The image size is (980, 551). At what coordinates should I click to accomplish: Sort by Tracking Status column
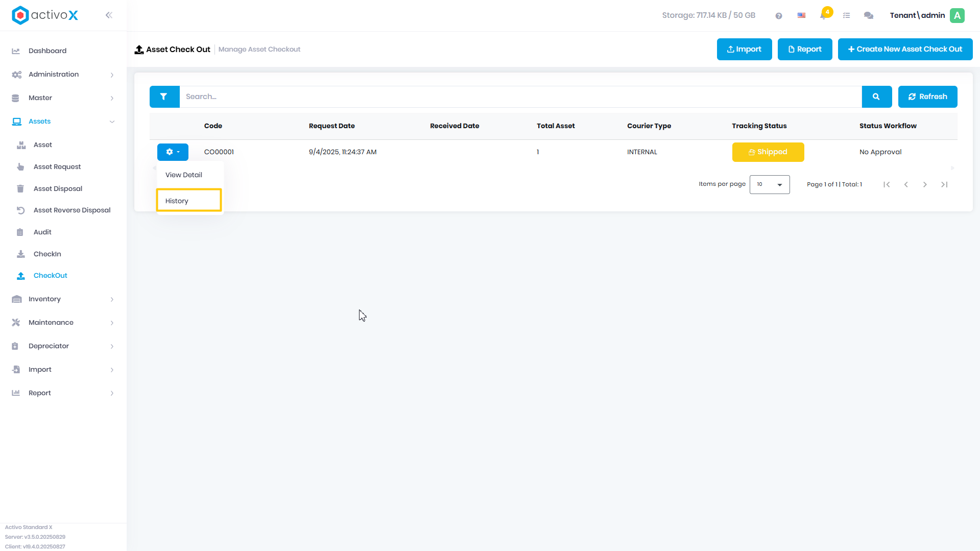pos(759,126)
